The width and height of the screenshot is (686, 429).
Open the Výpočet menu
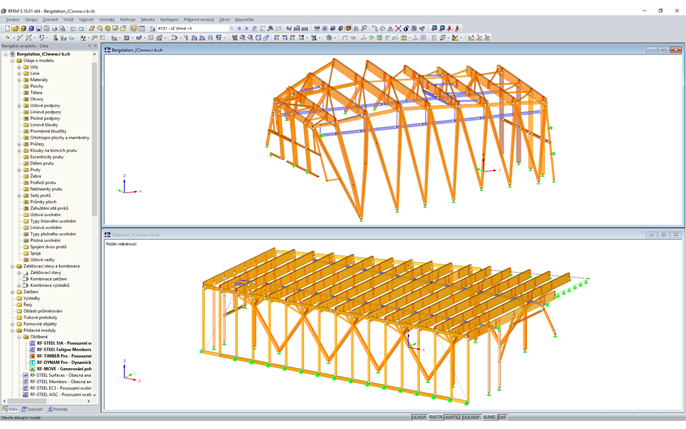tap(86, 20)
